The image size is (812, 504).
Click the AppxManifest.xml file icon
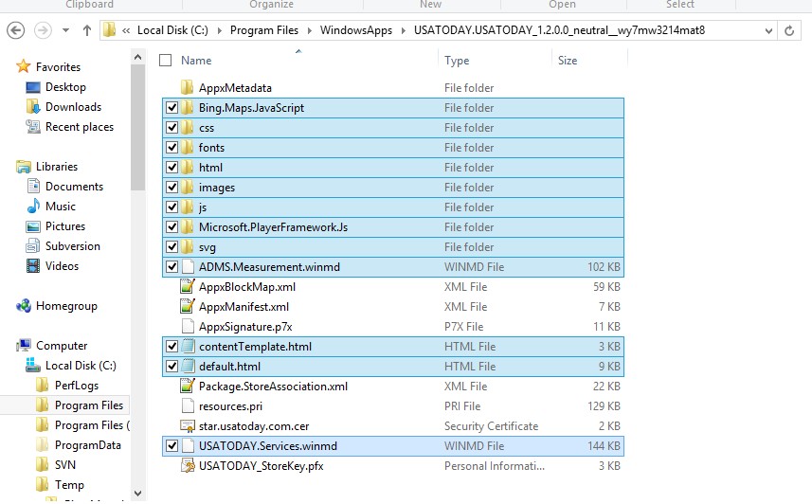187,307
